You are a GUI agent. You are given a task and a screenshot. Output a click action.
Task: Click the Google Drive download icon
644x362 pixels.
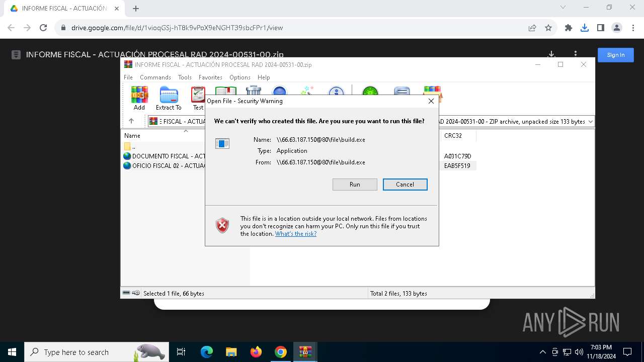click(551, 54)
